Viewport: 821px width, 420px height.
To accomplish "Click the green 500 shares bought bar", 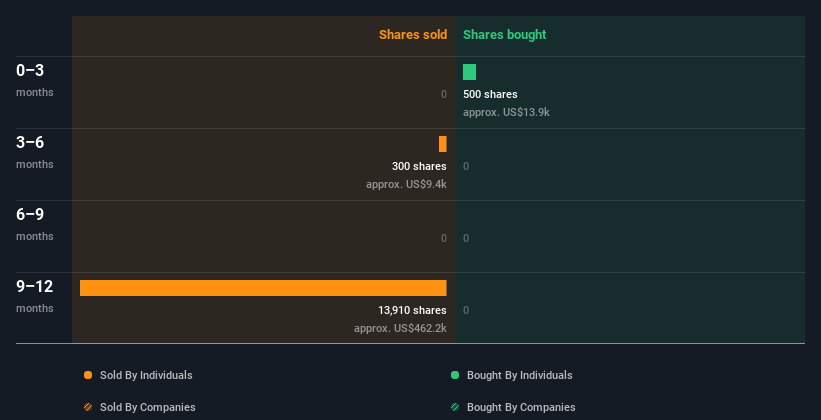I will (469, 72).
